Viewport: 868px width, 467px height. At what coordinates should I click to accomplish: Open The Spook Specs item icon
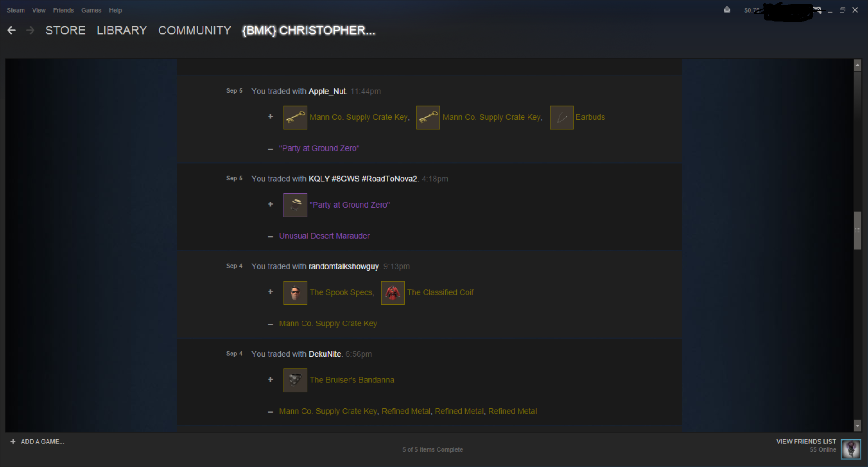tap(295, 293)
